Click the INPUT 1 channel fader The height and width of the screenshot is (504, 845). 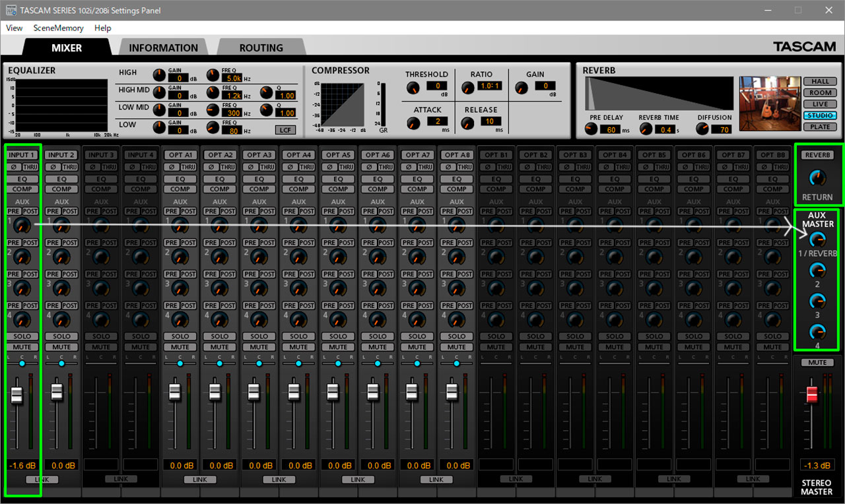click(x=17, y=395)
